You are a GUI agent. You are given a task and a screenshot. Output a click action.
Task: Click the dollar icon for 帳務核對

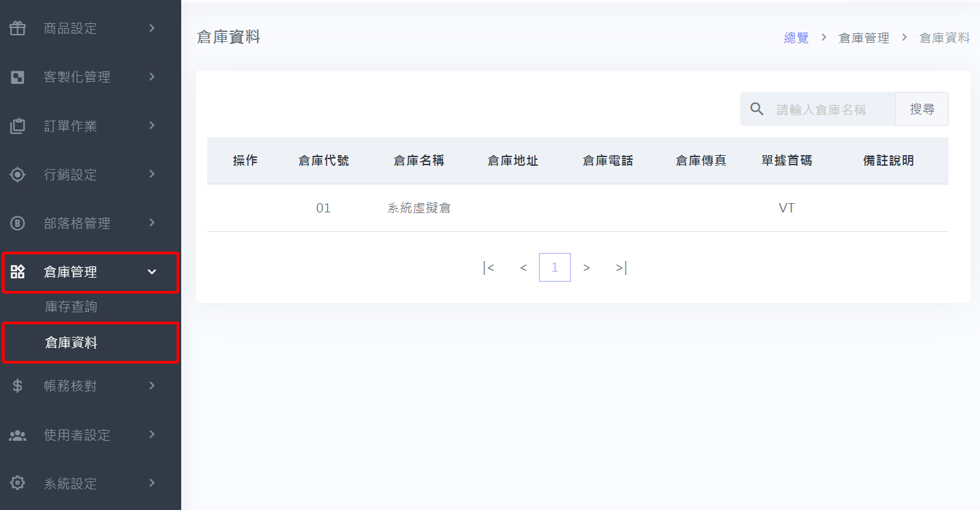pyautogui.click(x=18, y=385)
